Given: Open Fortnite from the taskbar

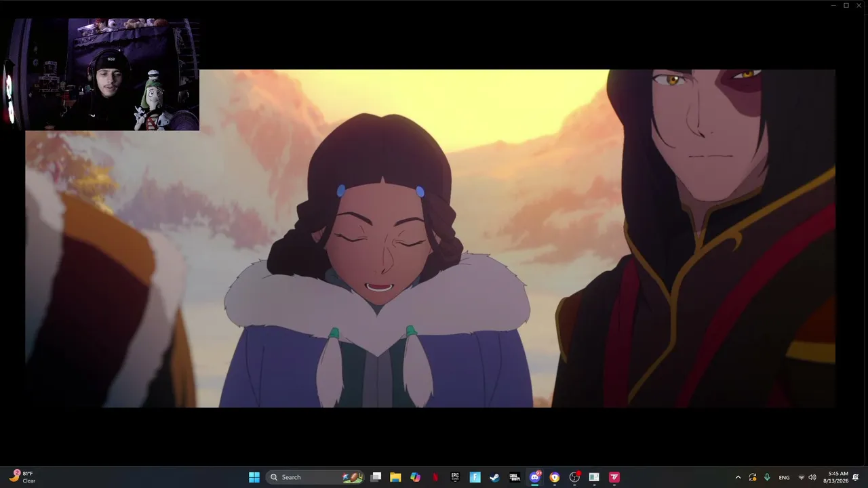Looking at the screenshot, I should [475, 477].
